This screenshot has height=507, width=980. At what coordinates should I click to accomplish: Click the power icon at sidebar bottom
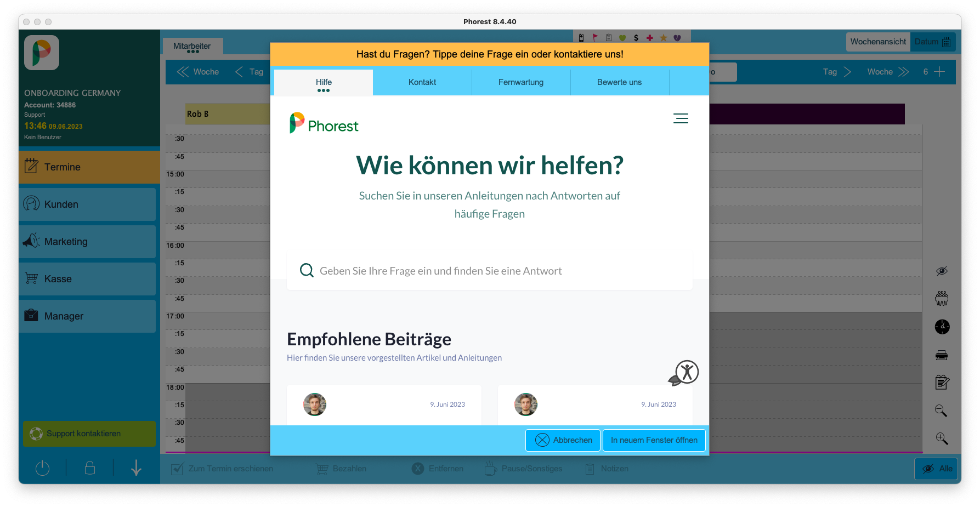42,468
